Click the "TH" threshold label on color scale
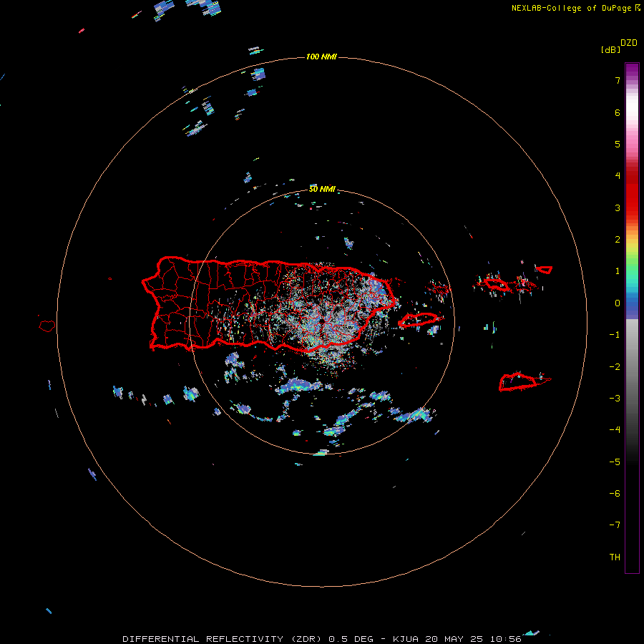644x644 pixels. [x=615, y=557]
